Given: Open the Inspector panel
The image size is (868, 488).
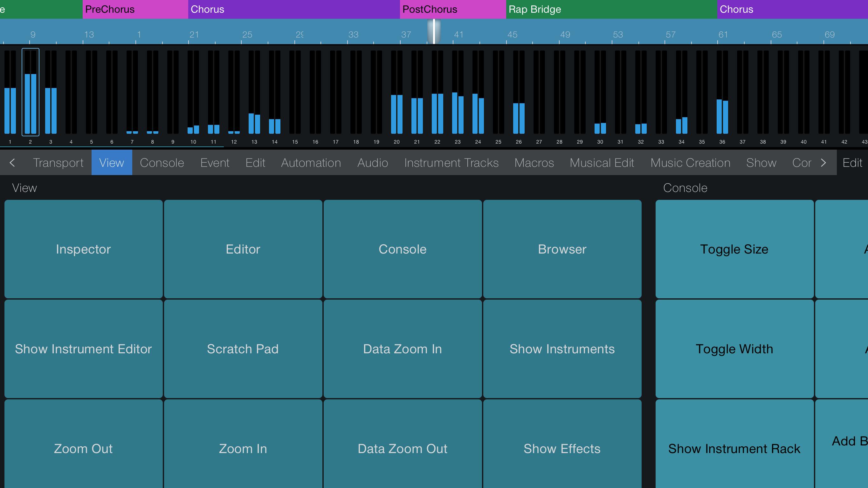Looking at the screenshot, I should click(83, 249).
